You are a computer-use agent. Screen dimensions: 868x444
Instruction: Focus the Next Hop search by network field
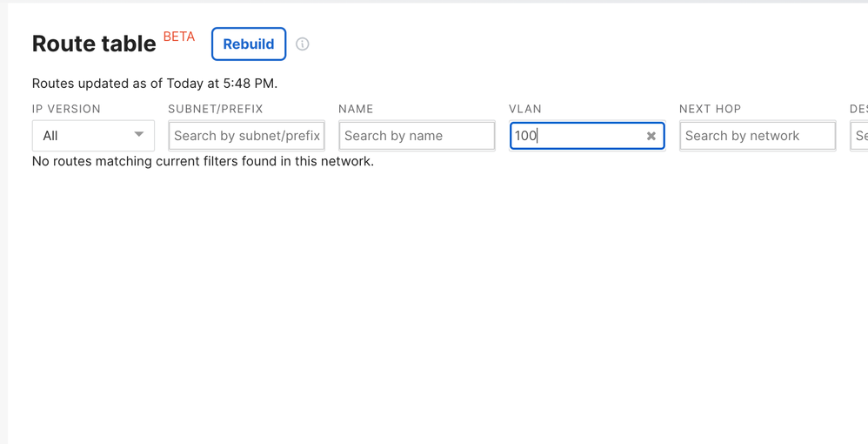click(x=757, y=136)
